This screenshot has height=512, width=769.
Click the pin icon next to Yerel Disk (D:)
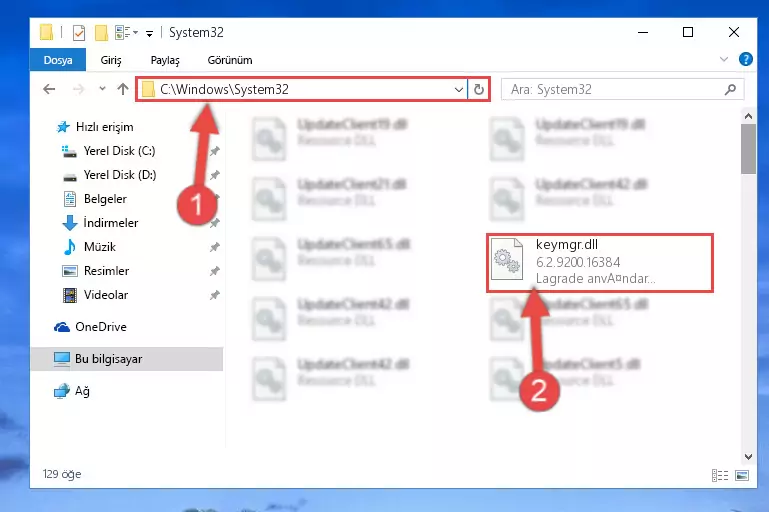click(215, 175)
